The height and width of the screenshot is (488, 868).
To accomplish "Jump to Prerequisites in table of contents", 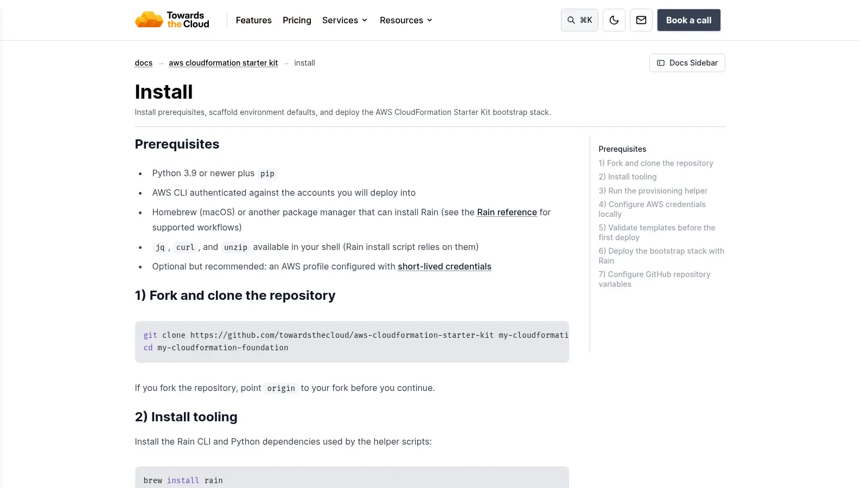I will pos(622,149).
